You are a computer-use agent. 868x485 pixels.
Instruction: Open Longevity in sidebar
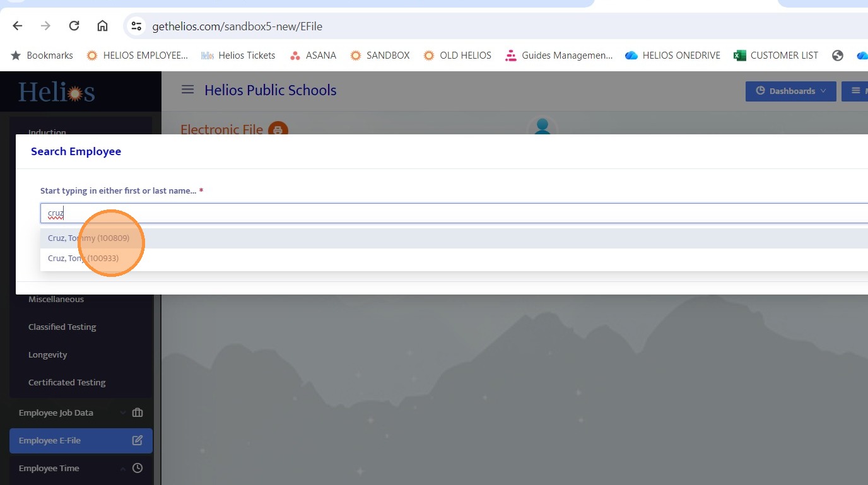pyautogui.click(x=48, y=355)
